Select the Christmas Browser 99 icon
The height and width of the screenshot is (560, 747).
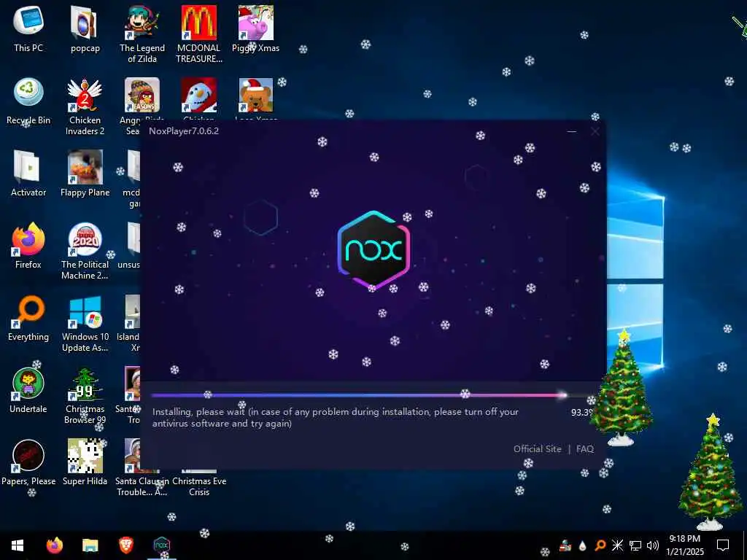click(85, 395)
